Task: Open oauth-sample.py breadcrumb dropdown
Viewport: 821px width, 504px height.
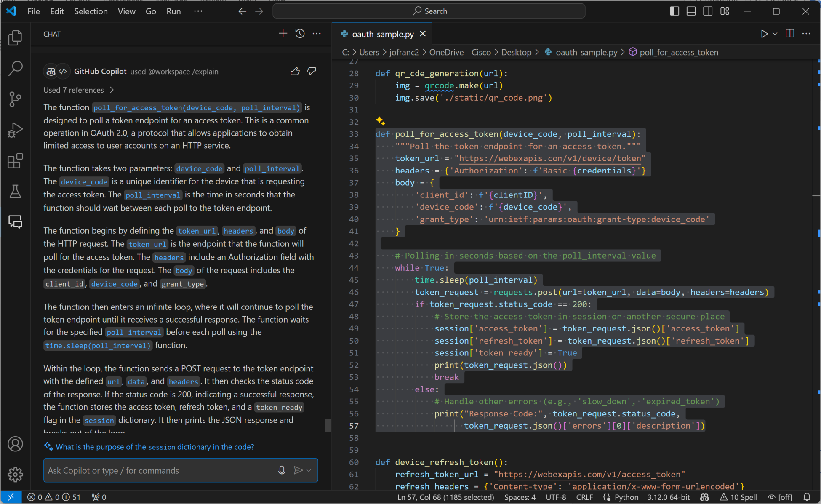Action: coord(581,52)
